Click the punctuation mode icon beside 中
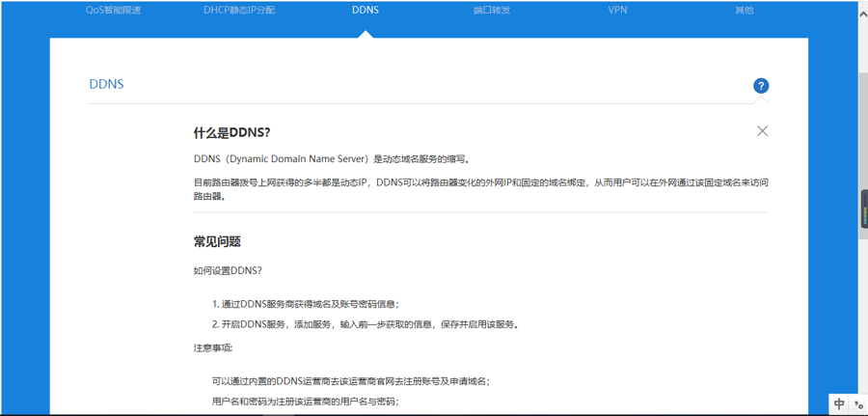Viewport: 868px width, 416px height. (x=858, y=403)
